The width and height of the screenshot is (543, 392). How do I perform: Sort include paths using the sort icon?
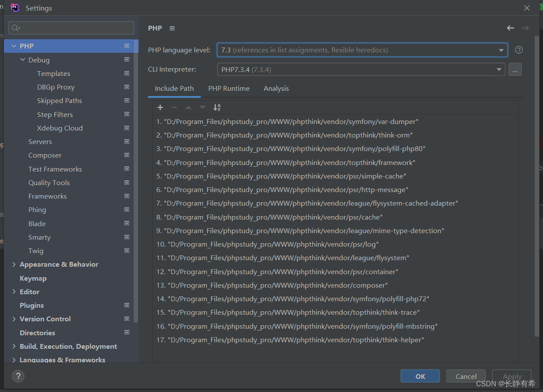[217, 107]
